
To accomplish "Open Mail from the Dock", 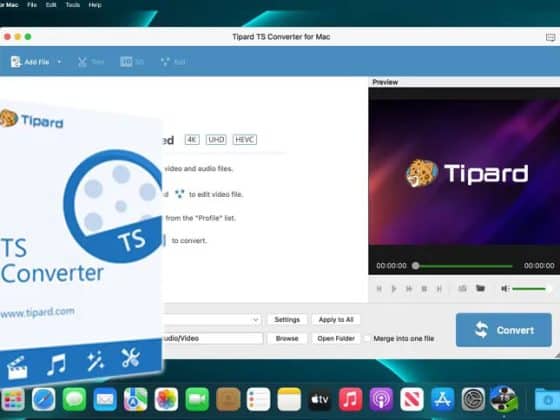I will (x=105, y=399).
